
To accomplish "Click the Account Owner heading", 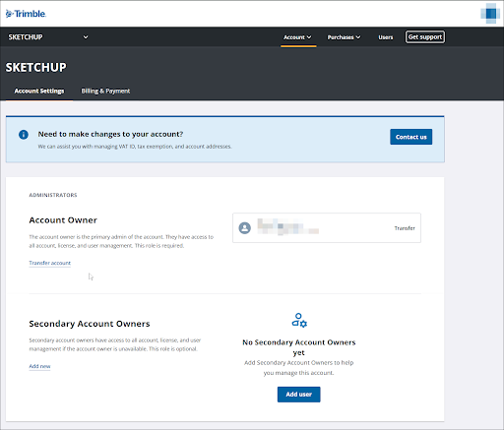I will pyautogui.click(x=63, y=220).
